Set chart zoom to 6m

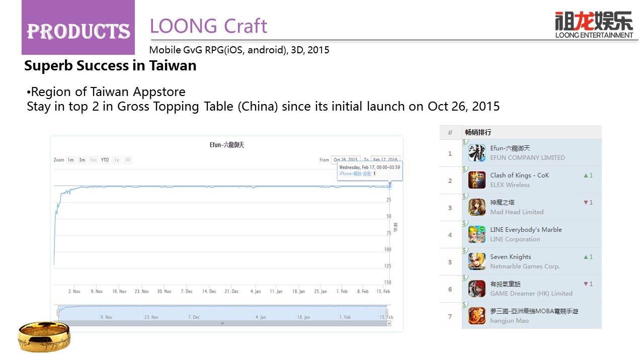tap(93, 160)
